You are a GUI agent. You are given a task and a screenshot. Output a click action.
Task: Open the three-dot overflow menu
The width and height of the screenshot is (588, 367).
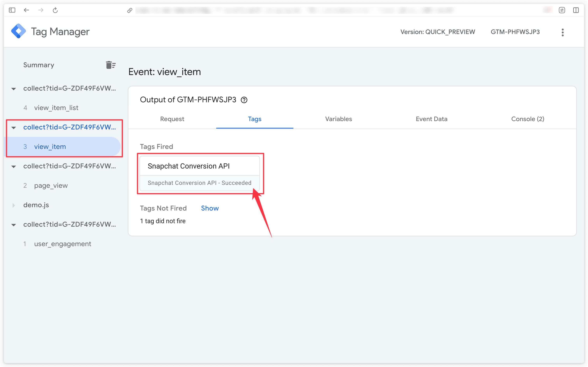(563, 32)
